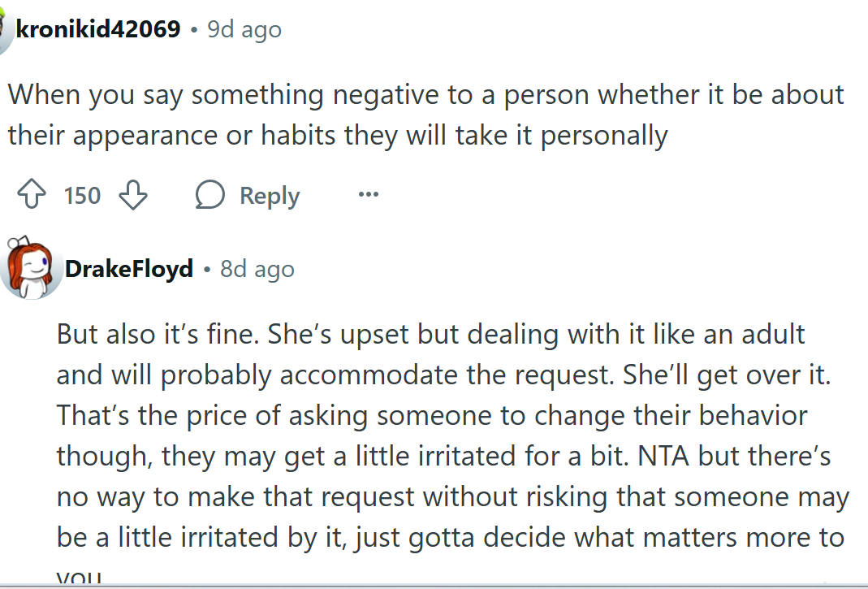Click the speech bubble reply icon
Image resolution: width=868 pixels, height=589 pixels.
tap(209, 195)
